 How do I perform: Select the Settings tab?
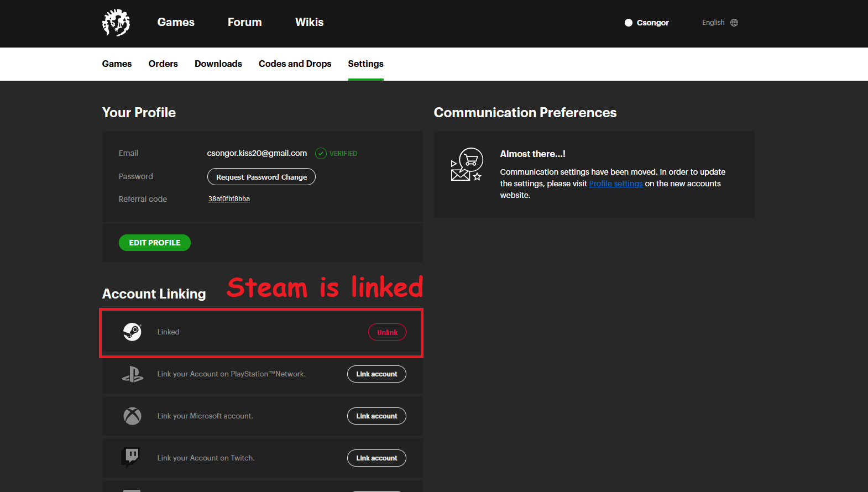tap(365, 64)
